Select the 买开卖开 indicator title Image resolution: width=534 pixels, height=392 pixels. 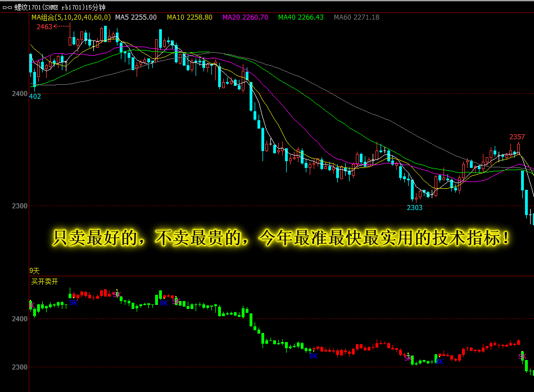[44, 282]
